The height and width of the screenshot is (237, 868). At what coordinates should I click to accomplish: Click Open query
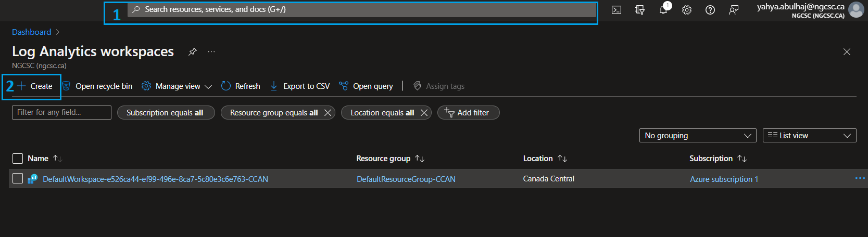point(366,86)
